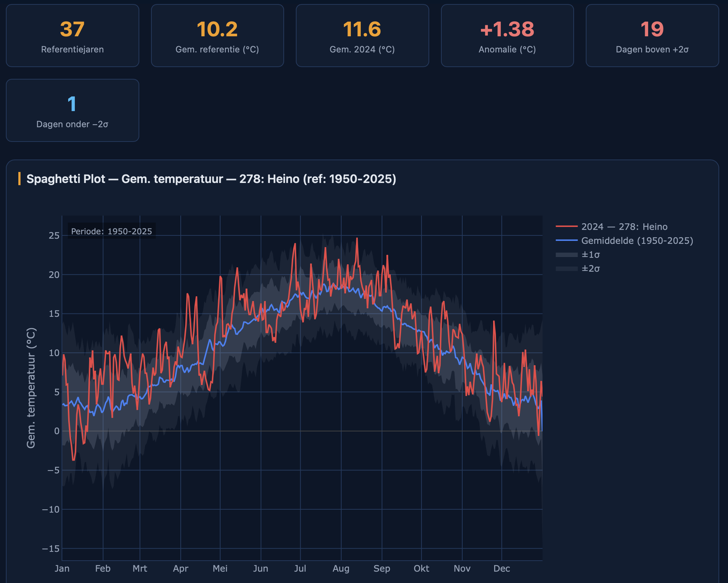Select the Dagen boven +2σ card
This screenshot has width=728, height=583.
pos(652,36)
